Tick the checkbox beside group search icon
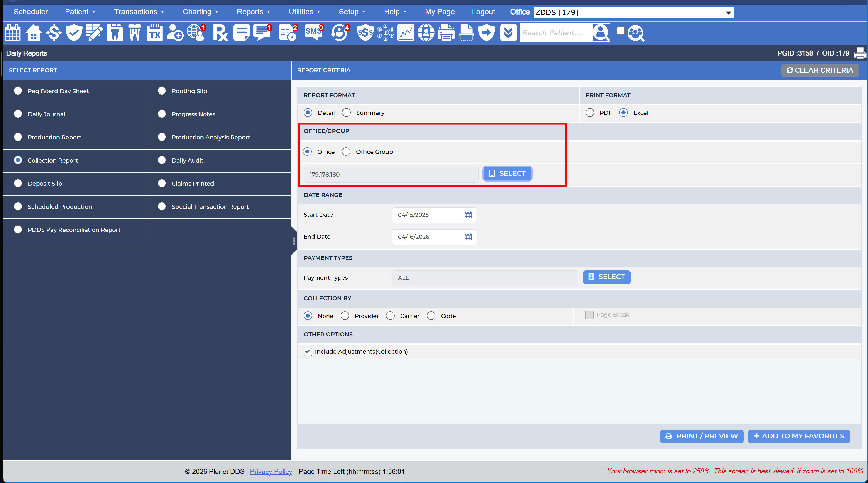The height and width of the screenshot is (483, 868). pos(620,31)
